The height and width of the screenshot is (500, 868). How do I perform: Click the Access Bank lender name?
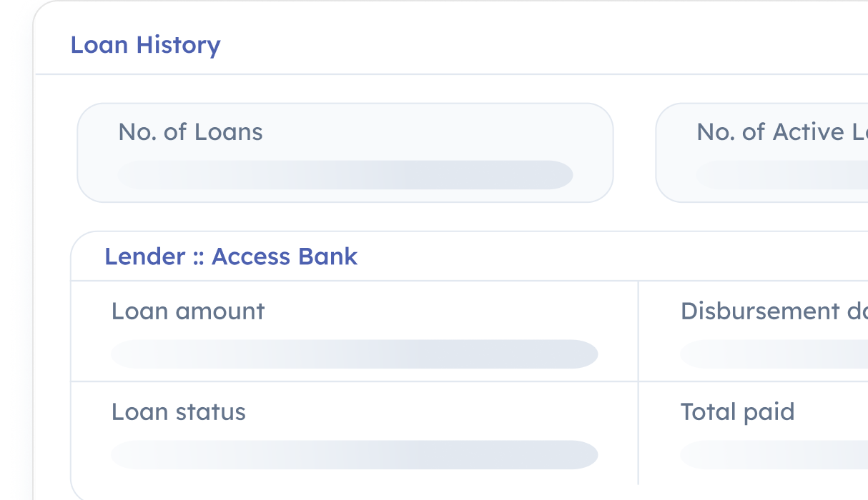click(285, 256)
